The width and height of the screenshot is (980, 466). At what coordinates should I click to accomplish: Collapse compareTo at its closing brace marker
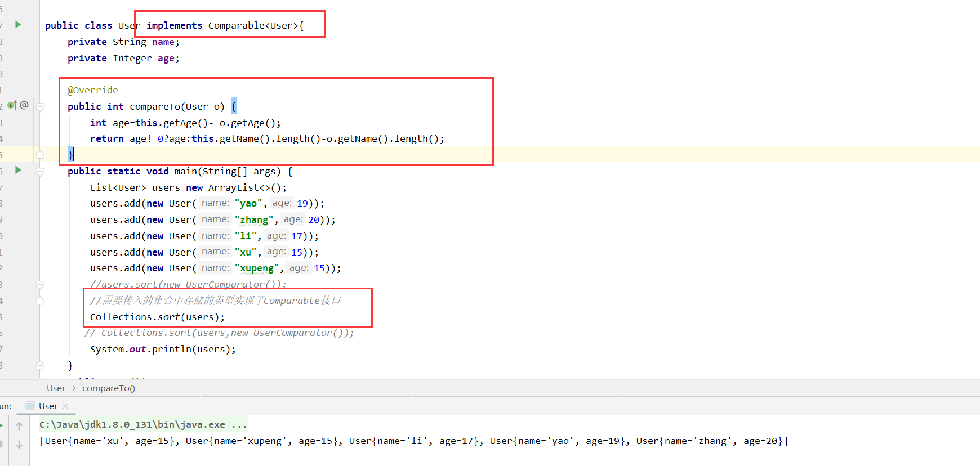(x=40, y=154)
